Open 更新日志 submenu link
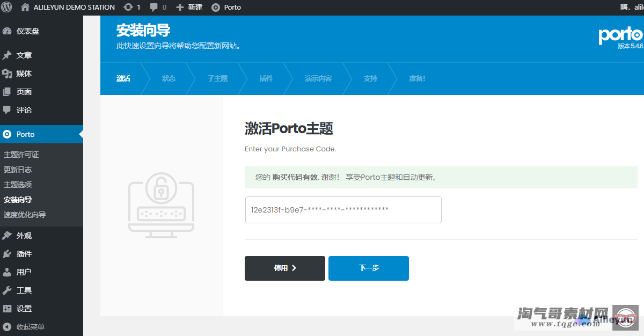The image size is (644, 336). pos(18,170)
